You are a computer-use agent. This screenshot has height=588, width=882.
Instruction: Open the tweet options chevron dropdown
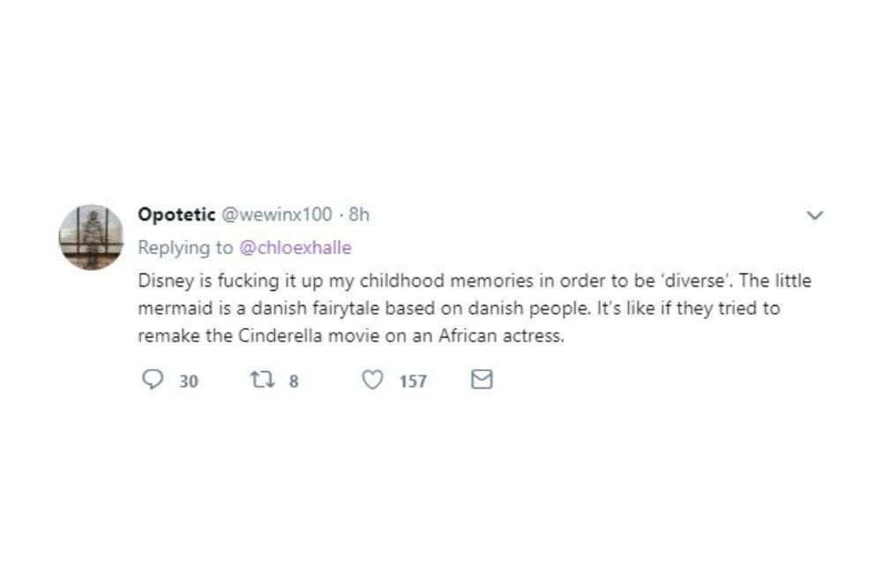coord(815,215)
